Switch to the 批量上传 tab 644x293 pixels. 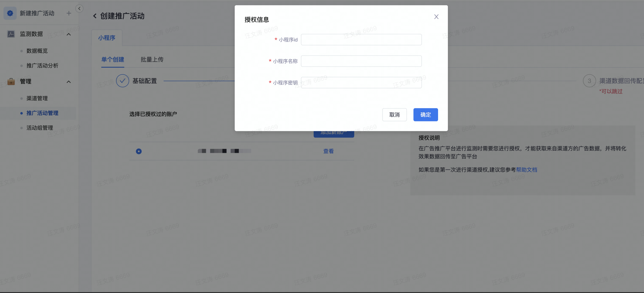tap(152, 59)
